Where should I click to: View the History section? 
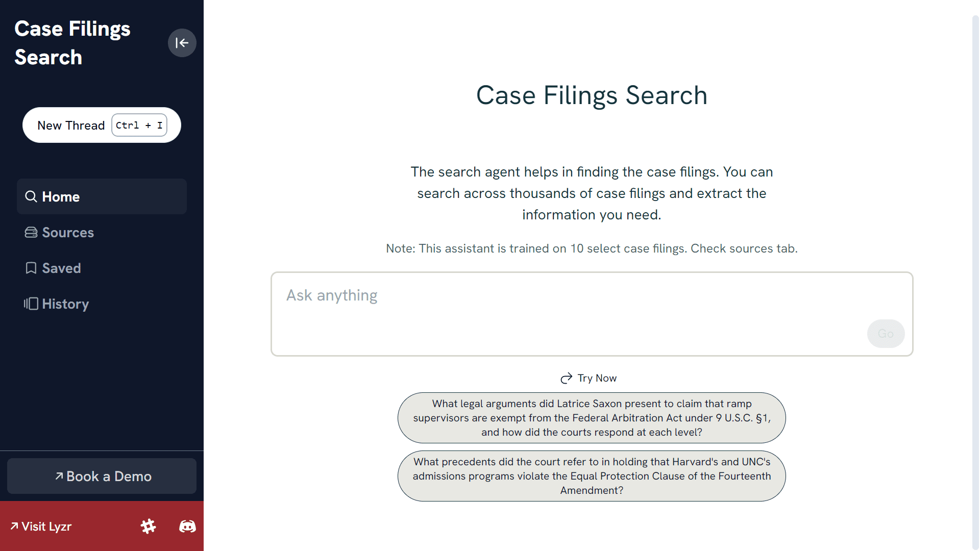tap(65, 304)
